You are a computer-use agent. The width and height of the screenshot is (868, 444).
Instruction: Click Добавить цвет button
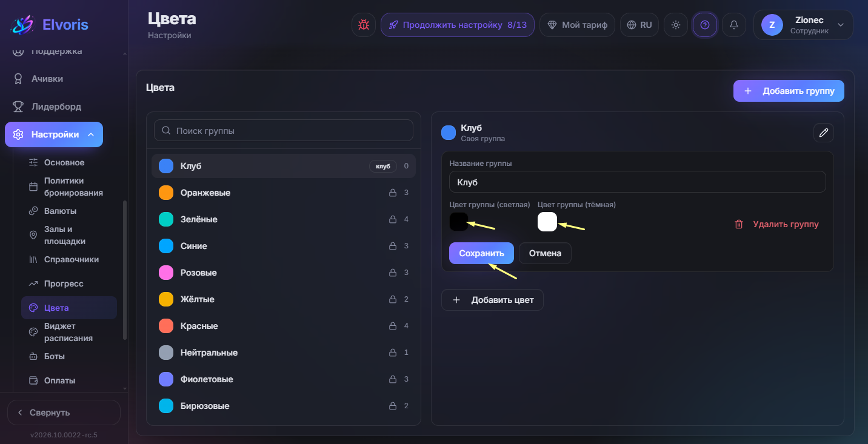(492, 300)
